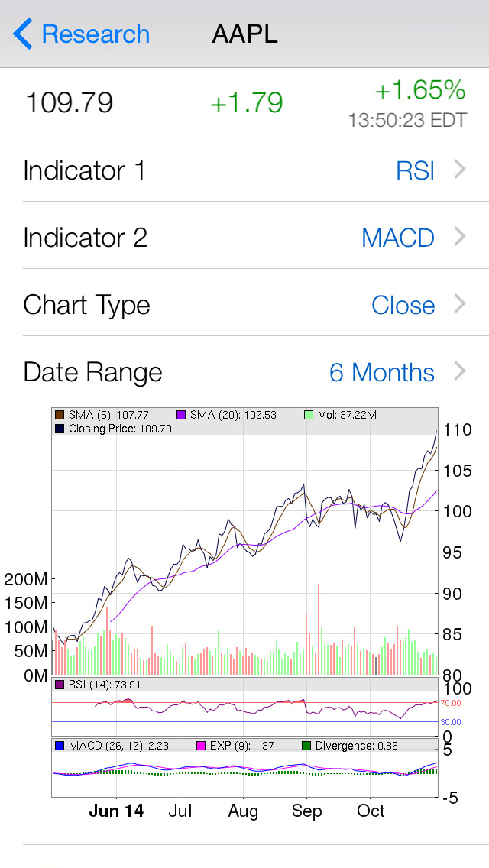Click the purple SMA (20) legend swatch

(x=182, y=415)
